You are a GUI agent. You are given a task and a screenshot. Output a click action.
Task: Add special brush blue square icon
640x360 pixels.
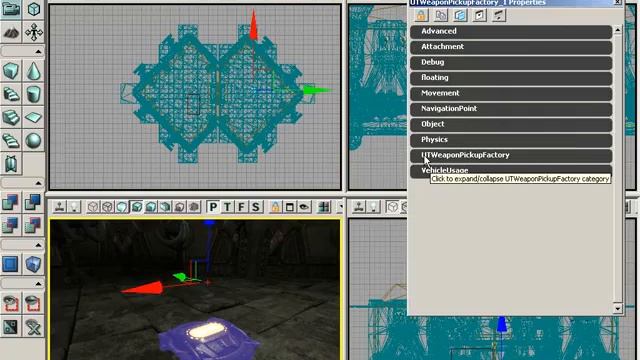[x=11, y=264]
